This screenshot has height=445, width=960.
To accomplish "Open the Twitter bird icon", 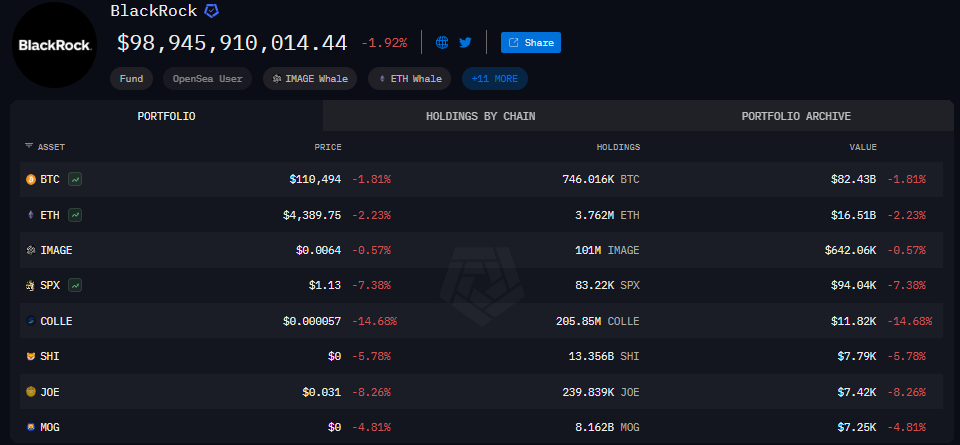I will [465, 42].
